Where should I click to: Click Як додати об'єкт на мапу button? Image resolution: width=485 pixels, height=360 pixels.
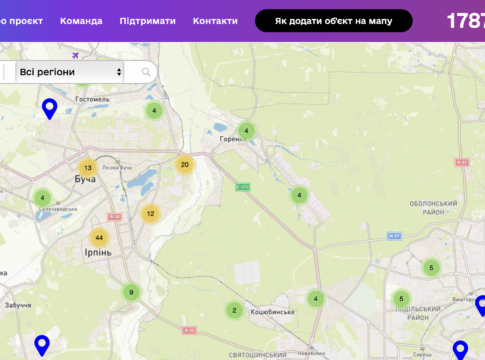(334, 21)
